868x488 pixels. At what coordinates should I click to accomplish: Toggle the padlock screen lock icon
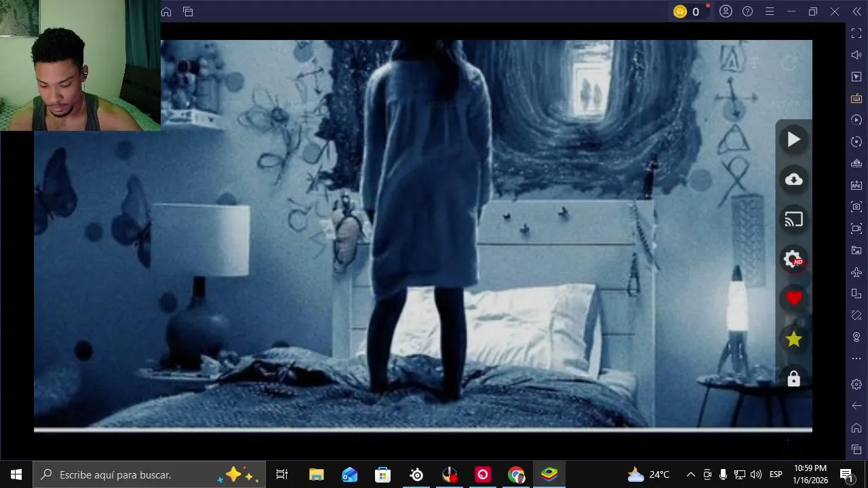pos(793,379)
